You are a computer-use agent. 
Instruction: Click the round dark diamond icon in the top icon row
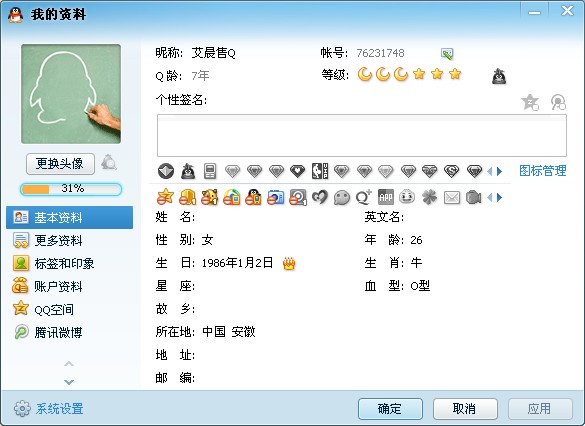pyautogui.click(x=166, y=171)
